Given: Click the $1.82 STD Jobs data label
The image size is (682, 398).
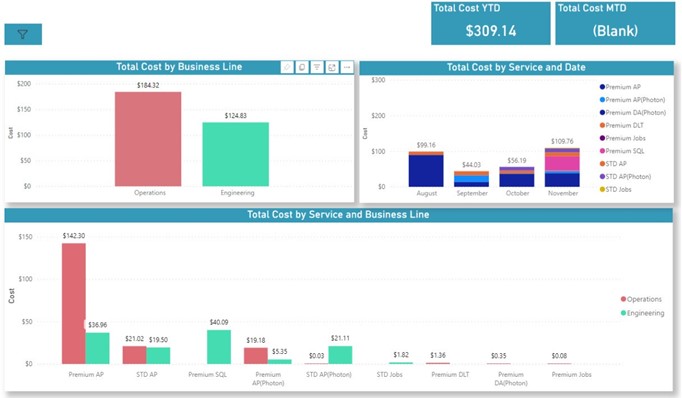Looking at the screenshot, I should click(x=401, y=355).
